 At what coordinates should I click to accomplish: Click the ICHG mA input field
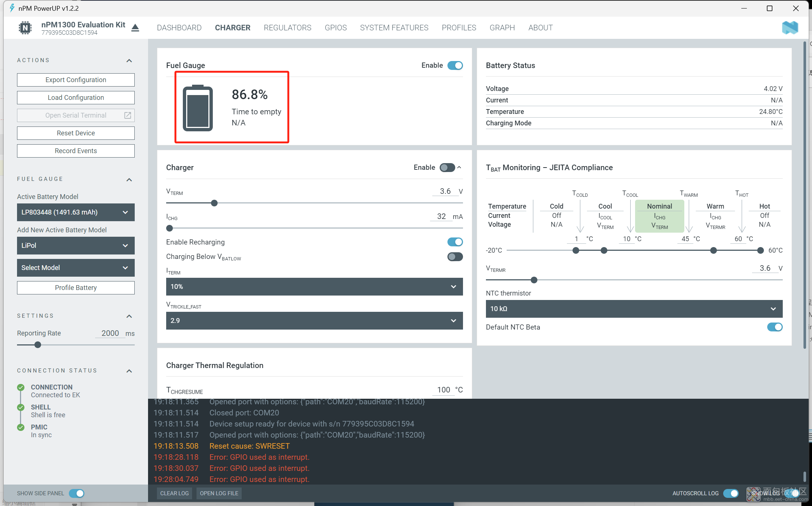click(x=441, y=216)
